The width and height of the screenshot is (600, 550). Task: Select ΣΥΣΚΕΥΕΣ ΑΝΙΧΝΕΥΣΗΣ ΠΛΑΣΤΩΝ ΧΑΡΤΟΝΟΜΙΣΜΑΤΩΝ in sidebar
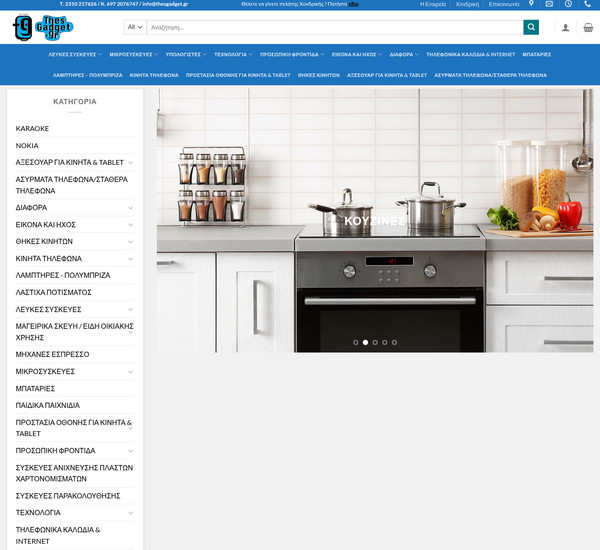74,473
